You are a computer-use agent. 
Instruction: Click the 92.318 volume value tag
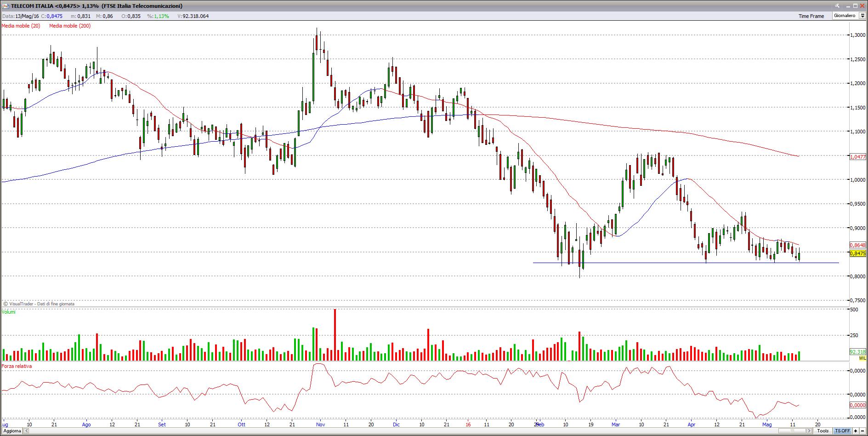pyautogui.click(x=857, y=352)
